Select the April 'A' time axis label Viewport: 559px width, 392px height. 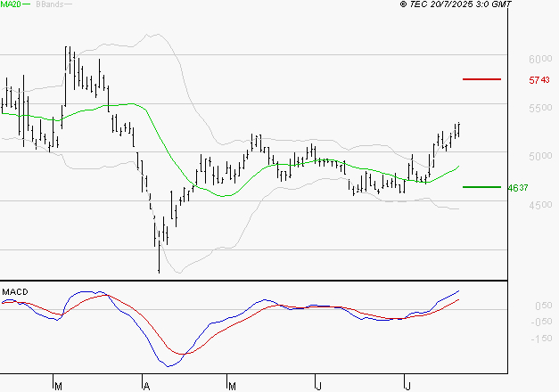[x=144, y=386]
